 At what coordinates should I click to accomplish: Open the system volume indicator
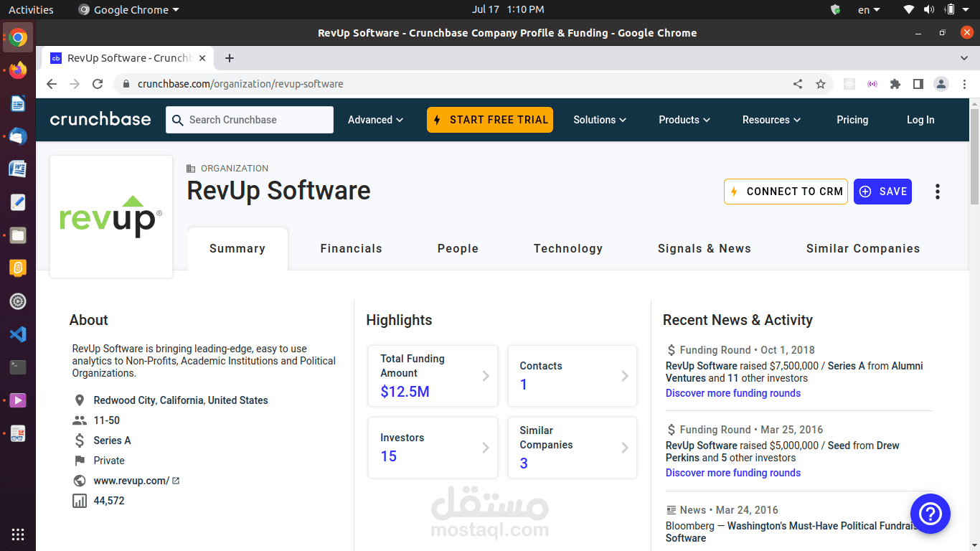coord(929,10)
